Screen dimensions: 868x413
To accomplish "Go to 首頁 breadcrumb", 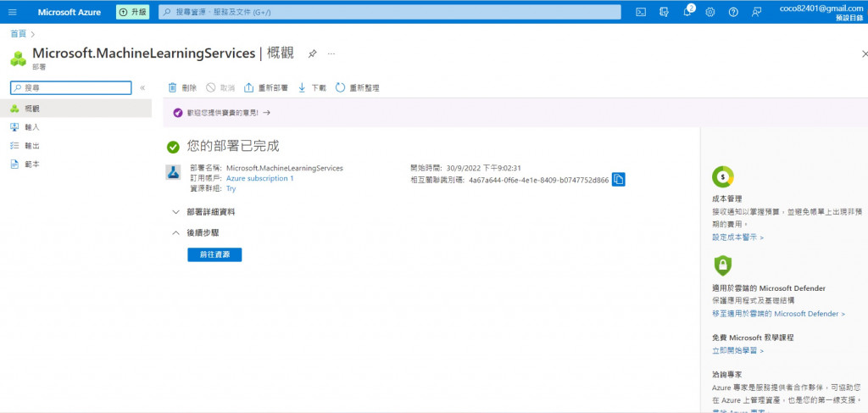I will pos(19,34).
